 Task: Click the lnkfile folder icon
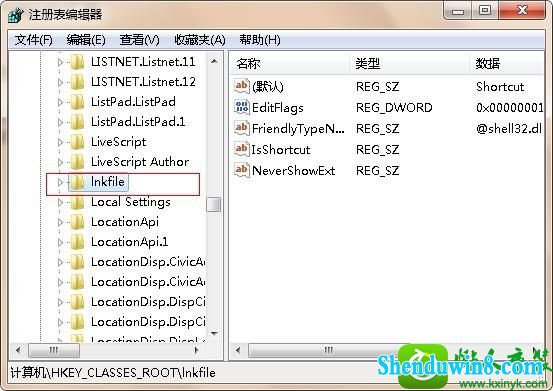click(77, 182)
